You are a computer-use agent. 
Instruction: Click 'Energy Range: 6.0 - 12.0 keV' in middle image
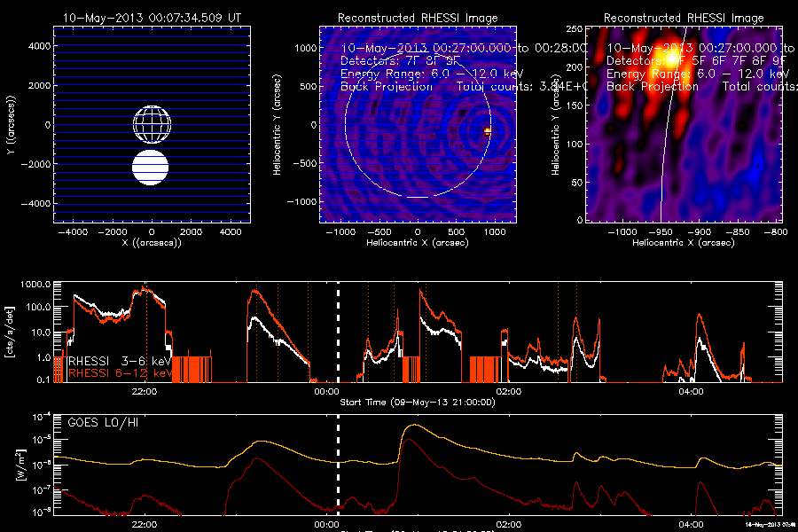click(432, 74)
